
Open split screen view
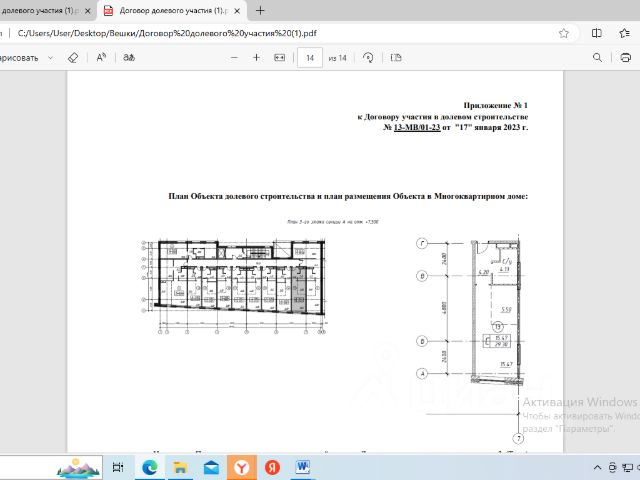point(596,33)
